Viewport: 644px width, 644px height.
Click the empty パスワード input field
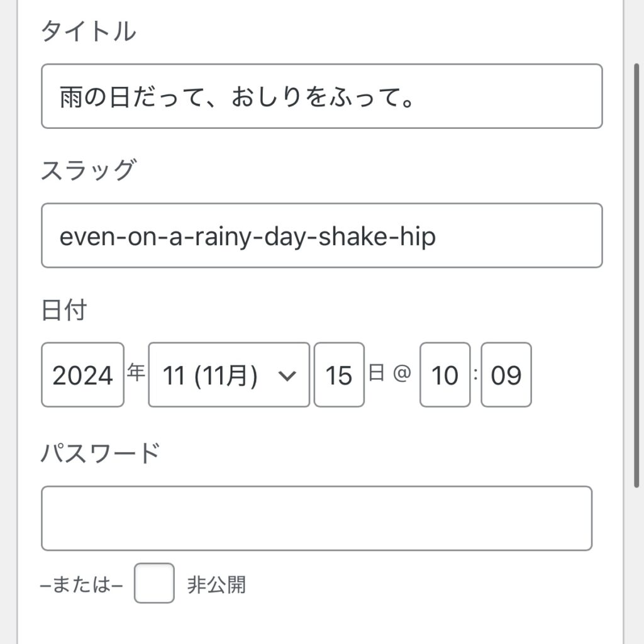click(316, 518)
